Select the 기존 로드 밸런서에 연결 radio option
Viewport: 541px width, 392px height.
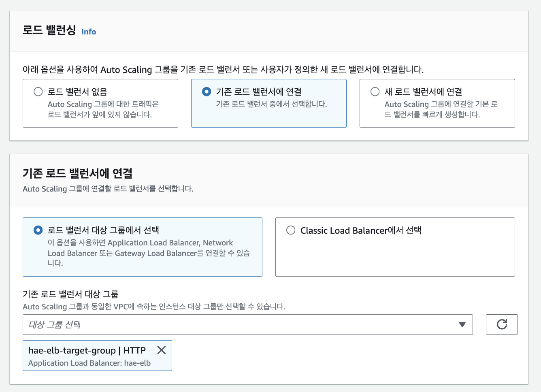click(207, 92)
